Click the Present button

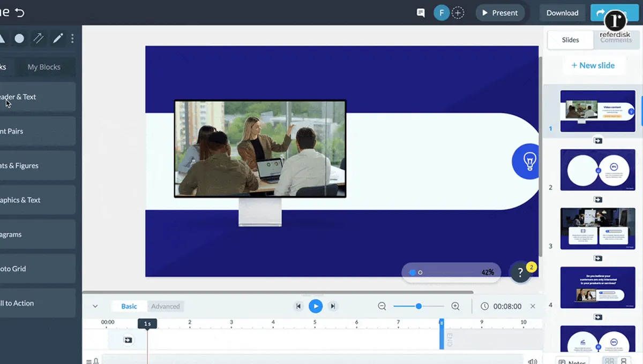click(x=500, y=12)
